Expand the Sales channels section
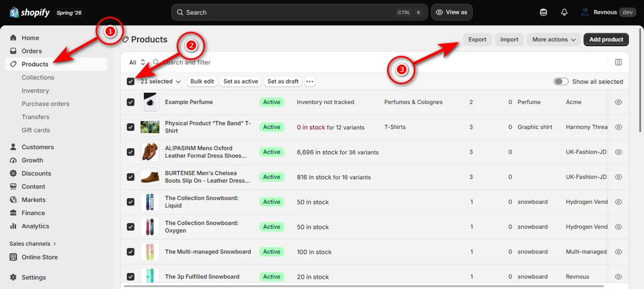The image size is (644, 289). tap(33, 243)
